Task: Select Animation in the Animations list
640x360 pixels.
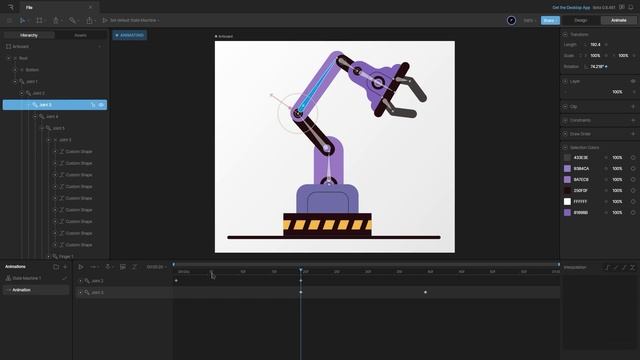Action: 36,290
